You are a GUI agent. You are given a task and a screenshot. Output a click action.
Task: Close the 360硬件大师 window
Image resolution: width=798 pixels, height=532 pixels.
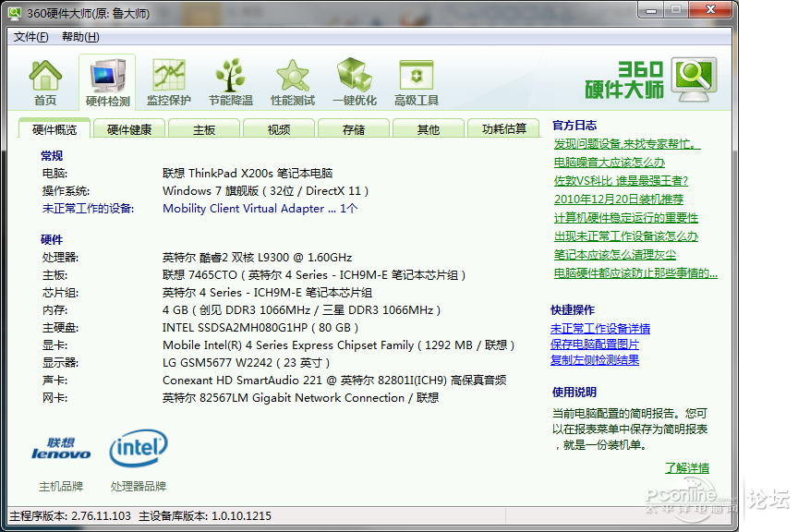(x=710, y=9)
